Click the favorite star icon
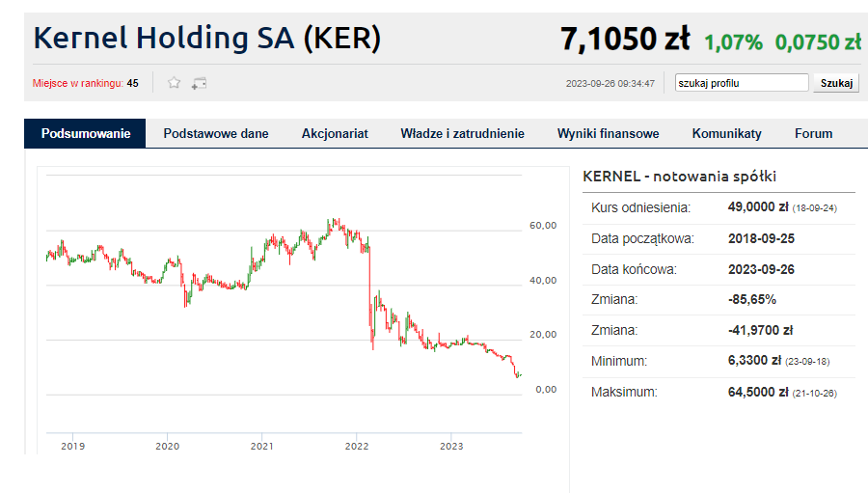 coord(175,83)
